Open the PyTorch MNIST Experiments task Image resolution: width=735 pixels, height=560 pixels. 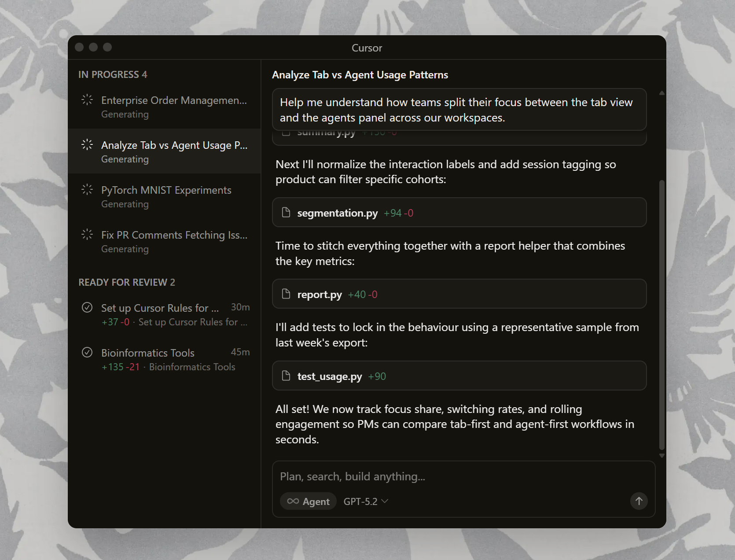tap(166, 196)
